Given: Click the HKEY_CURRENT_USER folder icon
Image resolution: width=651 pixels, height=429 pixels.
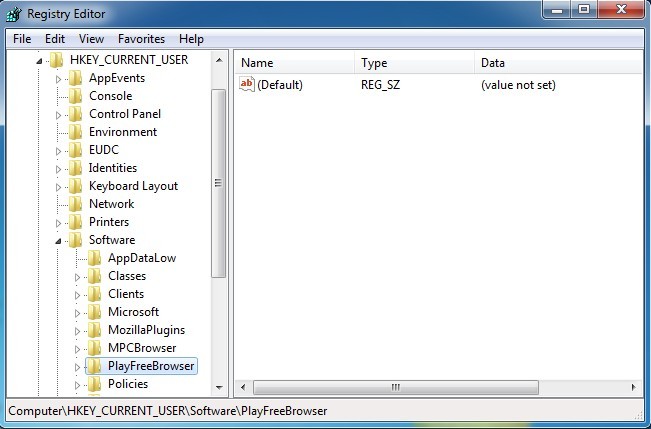Looking at the screenshot, I should point(56,60).
